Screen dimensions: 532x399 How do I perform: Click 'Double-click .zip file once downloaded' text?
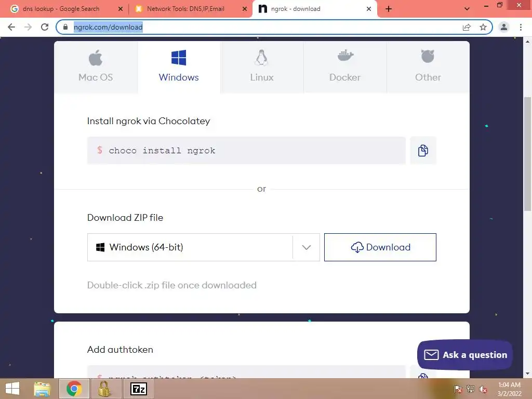pos(171,285)
